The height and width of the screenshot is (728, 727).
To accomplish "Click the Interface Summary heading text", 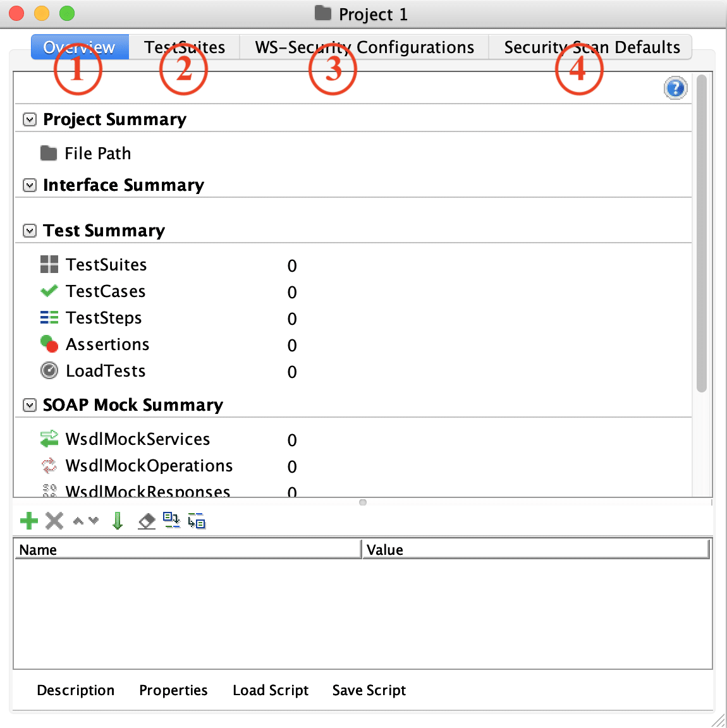I will click(123, 185).
